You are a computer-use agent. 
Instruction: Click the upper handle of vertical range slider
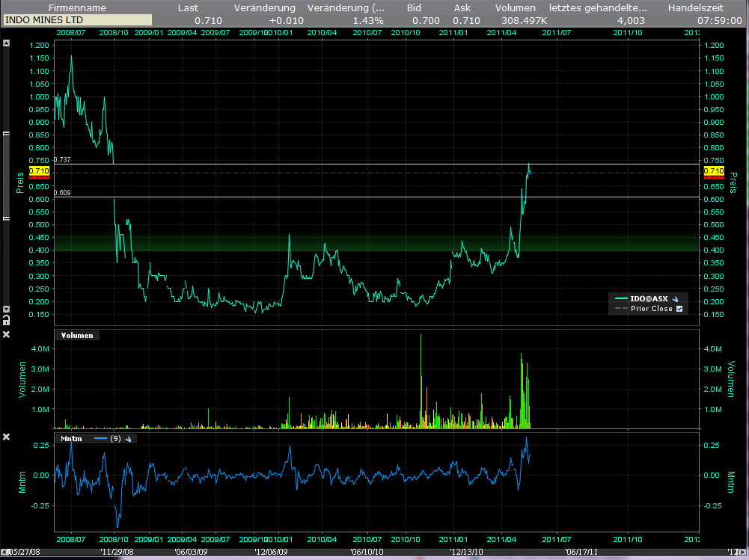[7, 135]
